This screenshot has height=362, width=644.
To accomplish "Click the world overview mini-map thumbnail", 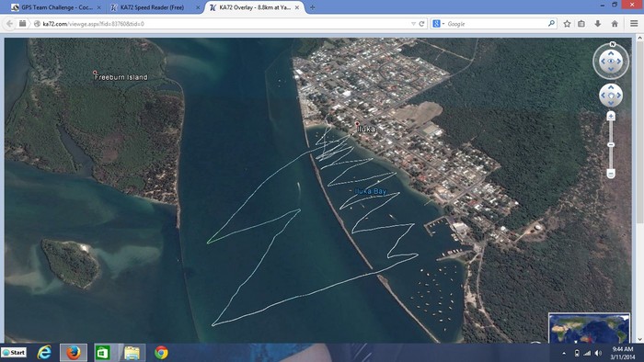I will point(589,328).
